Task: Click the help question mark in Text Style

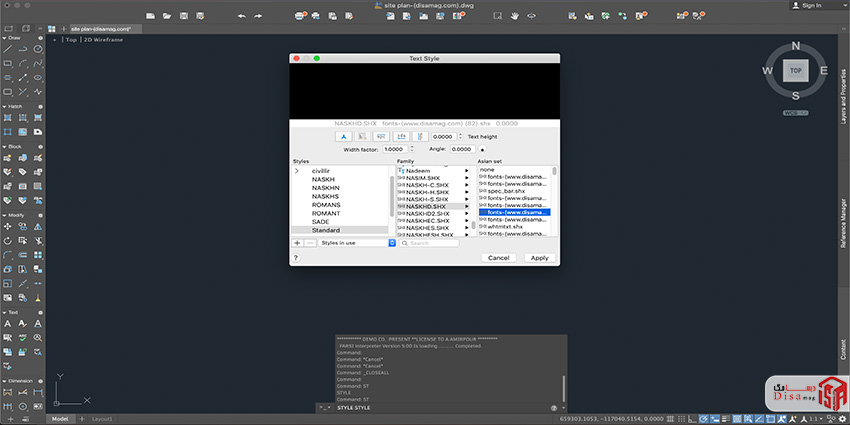Action: (296, 258)
